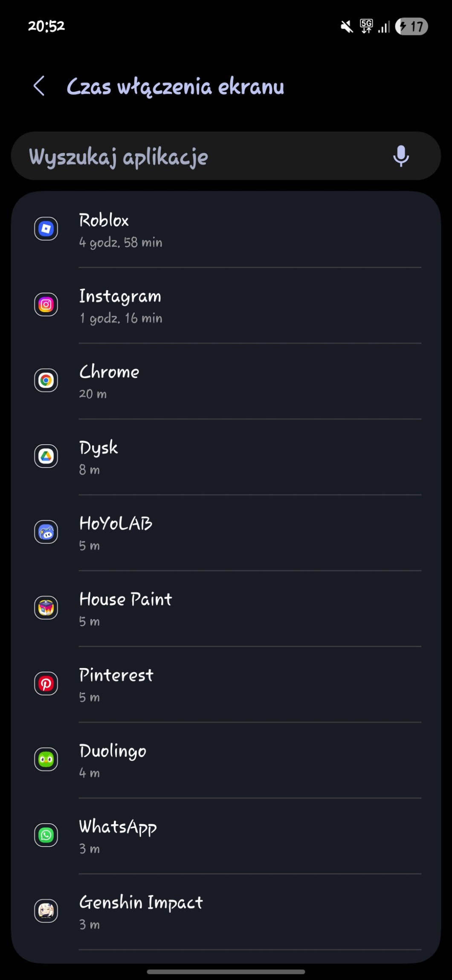Tap the muted sound status icon
The image size is (452, 980).
pyautogui.click(x=347, y=26)
